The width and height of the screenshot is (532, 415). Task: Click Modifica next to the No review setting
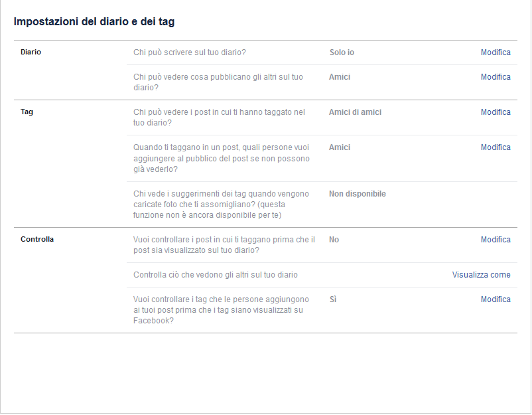click(496, 240)
